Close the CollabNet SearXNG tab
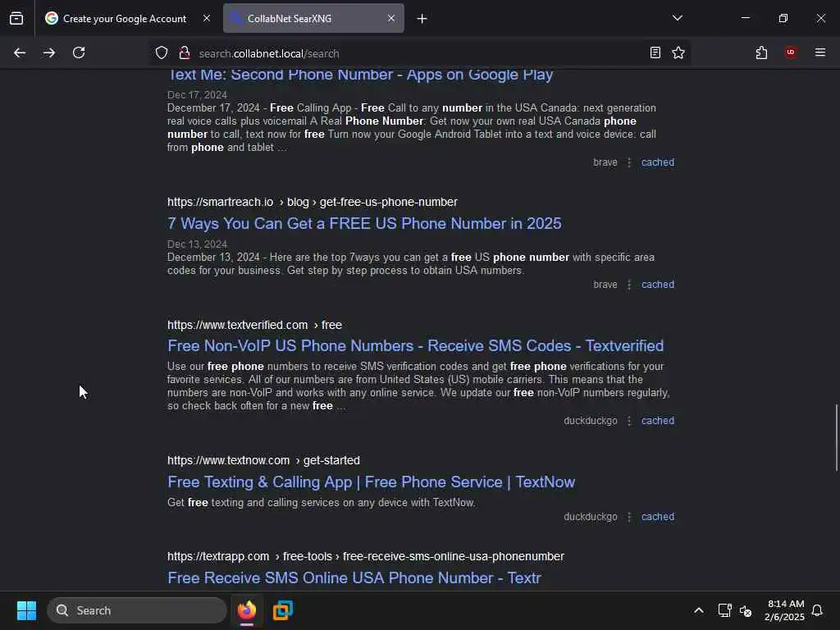 tap(391, 18)
